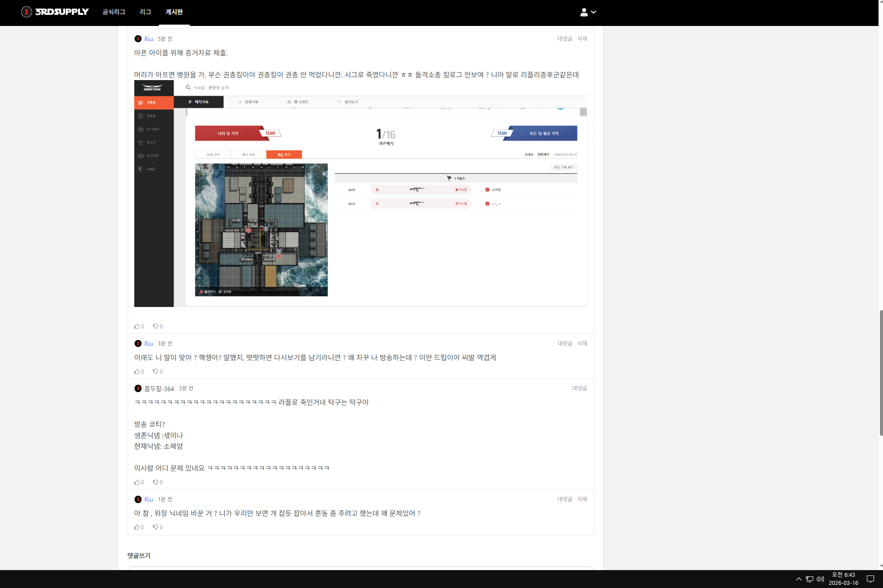Open the volume control in taskbar

click(820, 579)
